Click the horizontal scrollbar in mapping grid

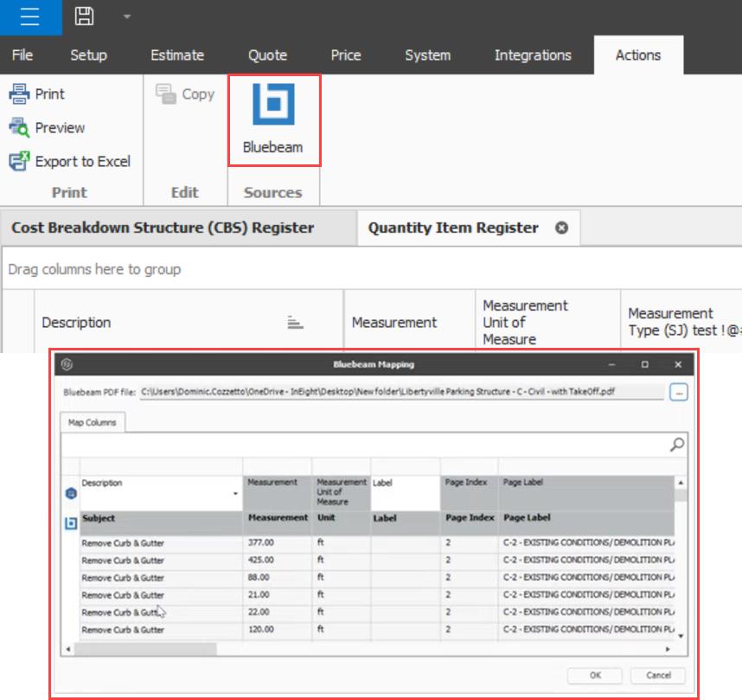[x=147, y=649]
